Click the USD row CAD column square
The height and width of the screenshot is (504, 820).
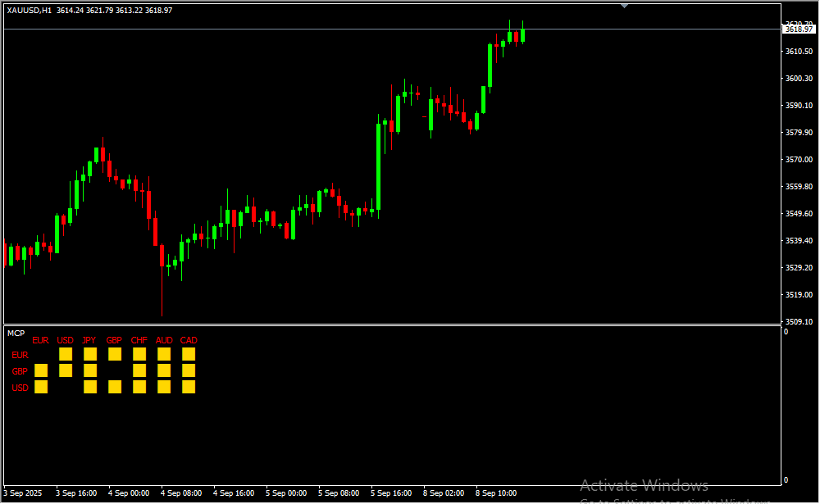pos(189,387)
